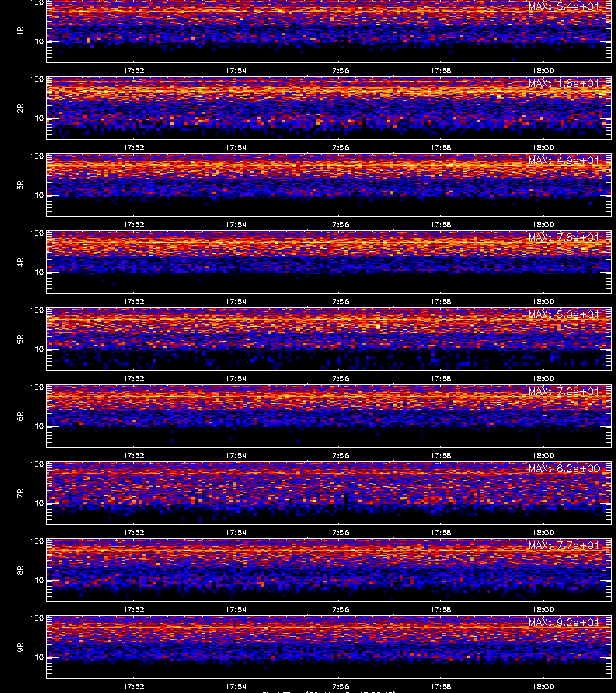Image resolution: width=616 pixels, height=693 pixels.
Task: Select the '17:54' time label under panel 5R
Action: 236,378
